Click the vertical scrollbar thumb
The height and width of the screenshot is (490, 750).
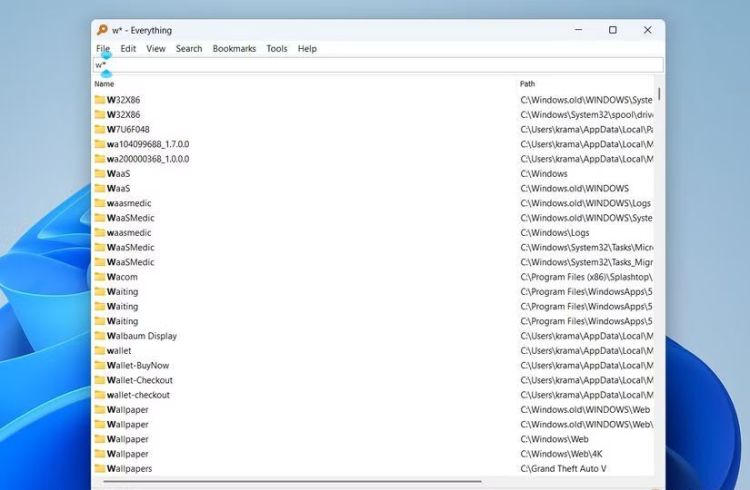coord(659,94)
